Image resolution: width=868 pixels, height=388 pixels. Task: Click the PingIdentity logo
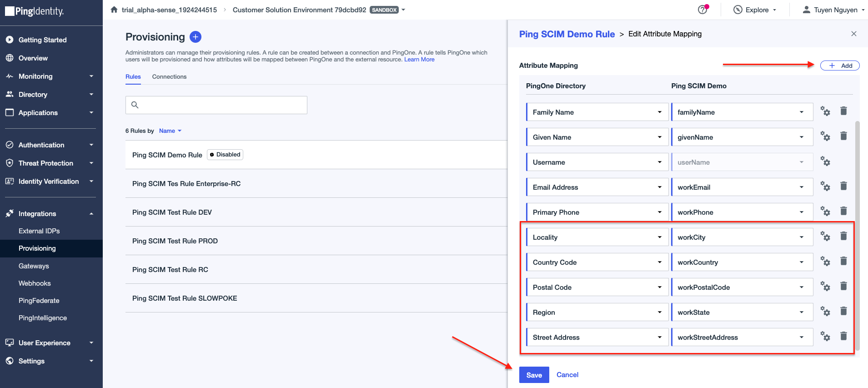click(35, 11)
